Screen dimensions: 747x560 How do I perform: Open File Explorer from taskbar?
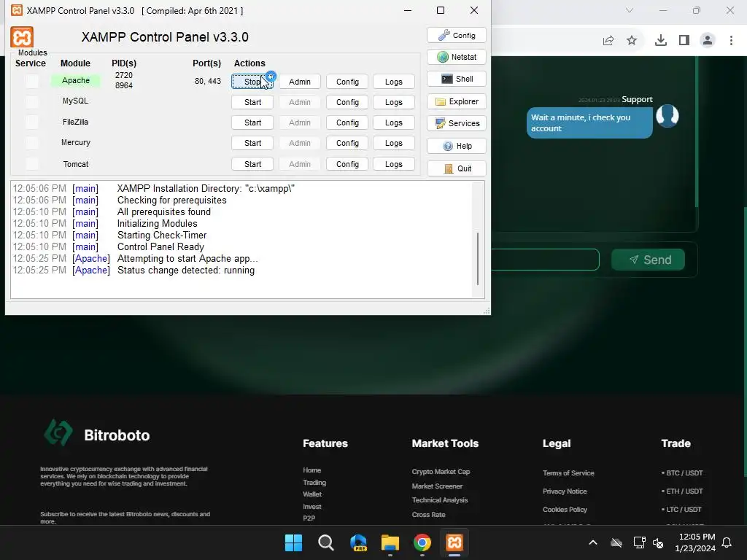tap(390, 542)
